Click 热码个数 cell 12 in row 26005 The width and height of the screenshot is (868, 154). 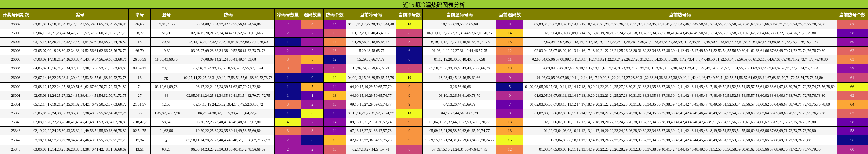tap(335, 59)
